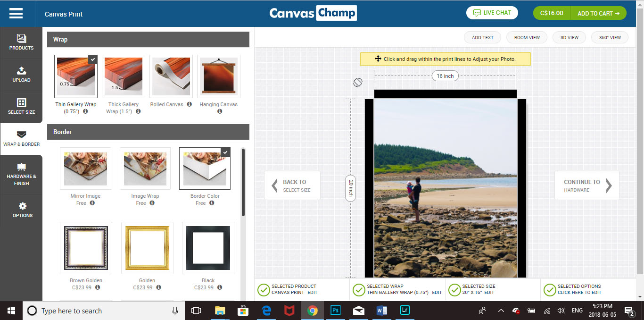This screenshot has height=320, width=644.
Task: Open the hamburger menu
Action: tap(16, 13)
